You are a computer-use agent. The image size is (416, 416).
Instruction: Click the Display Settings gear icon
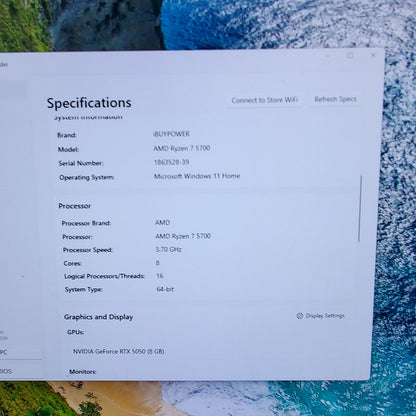pos(300,316)
